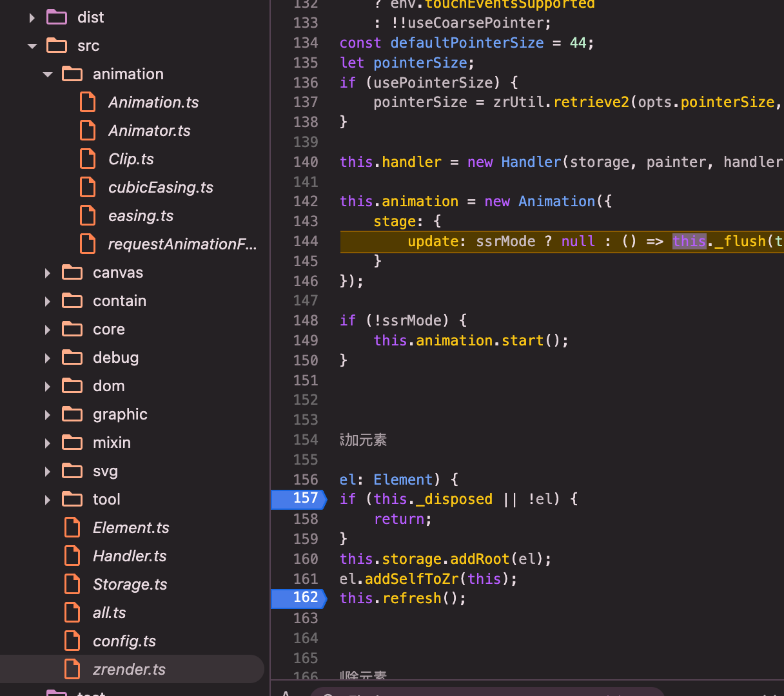The width and height of the screenshot is (784, 696).
Task: Click the config.ts file icon
Action: tap(72, 641)
